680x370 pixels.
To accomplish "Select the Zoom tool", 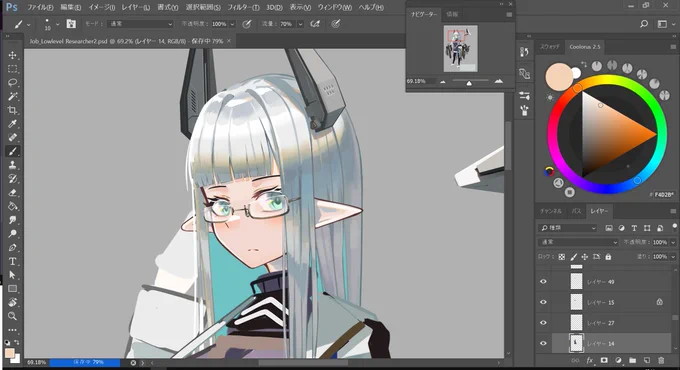I will click(x=12, y=316).
